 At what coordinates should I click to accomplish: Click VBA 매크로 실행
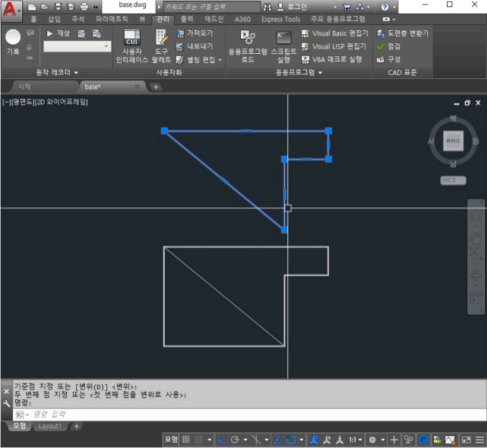pyautogui.click(x=331, y=60)
